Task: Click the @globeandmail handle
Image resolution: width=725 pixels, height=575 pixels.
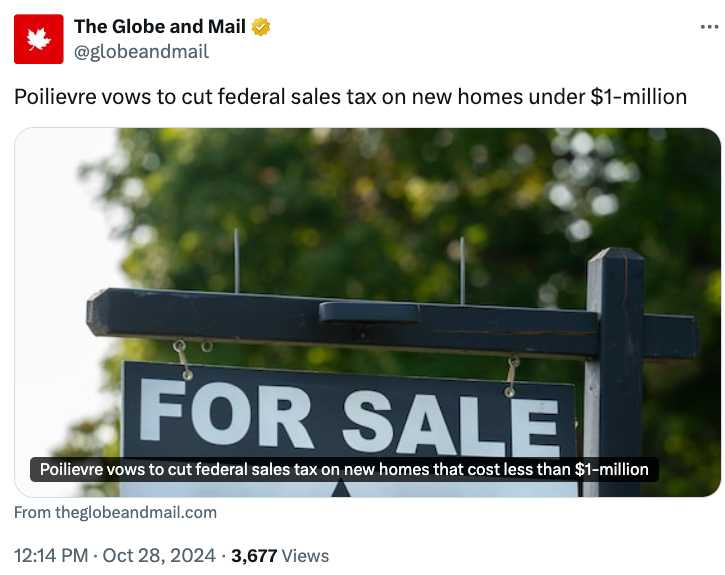Action: 142,52
